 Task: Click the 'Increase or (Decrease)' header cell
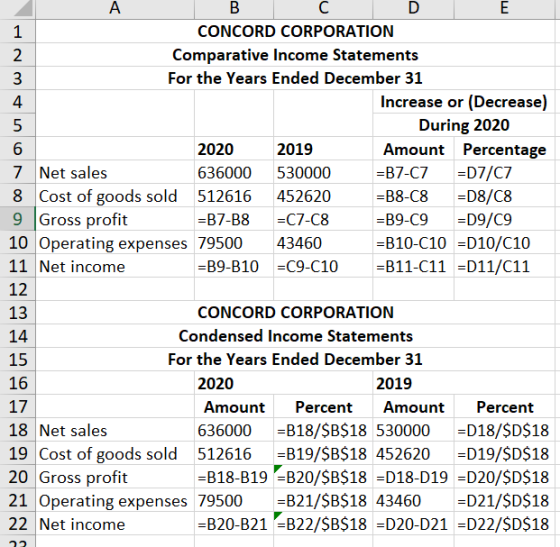[x=464, y=102]
